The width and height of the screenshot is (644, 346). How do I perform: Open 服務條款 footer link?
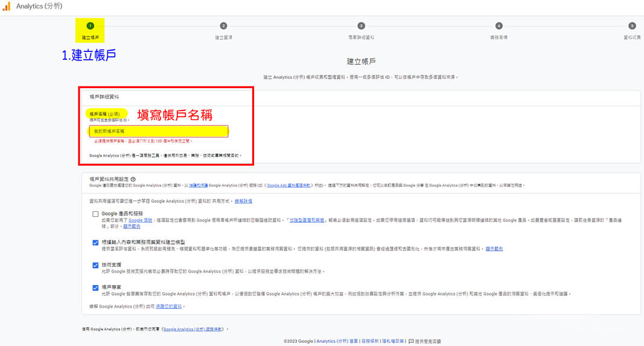pyautogui.click(x=370, y=342)
